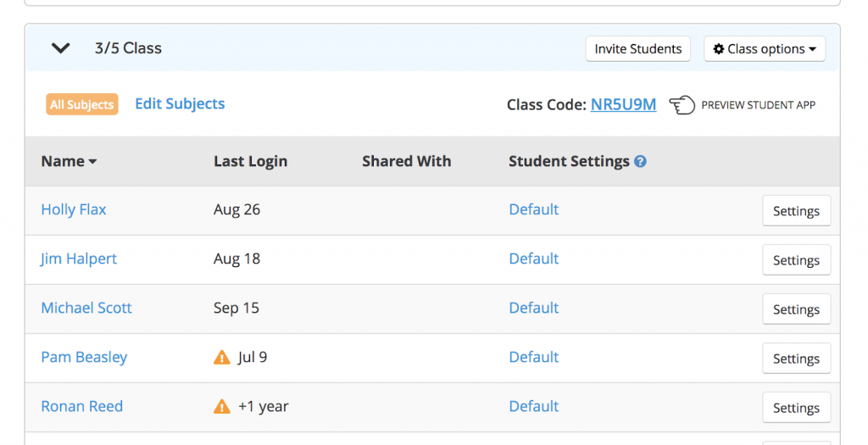Viewport: 868px width, 445px height.
Task: Click Preview Student App text
Action: click(758, 105)
